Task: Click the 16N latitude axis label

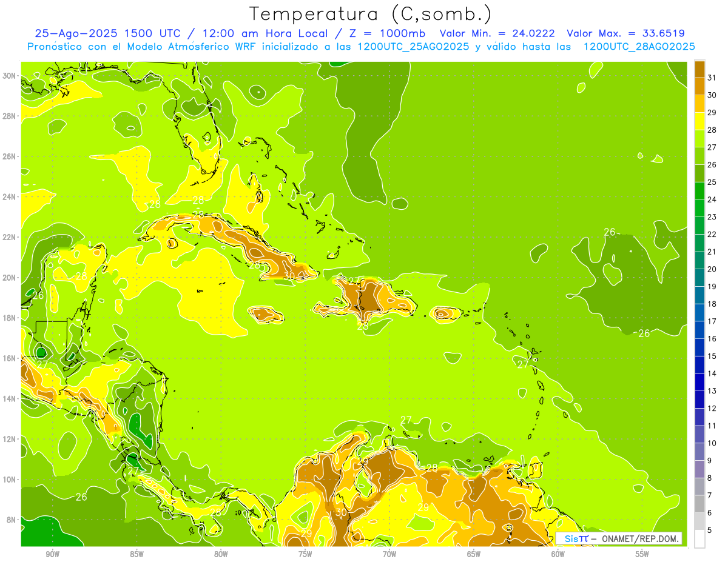Action: point(9,358)
